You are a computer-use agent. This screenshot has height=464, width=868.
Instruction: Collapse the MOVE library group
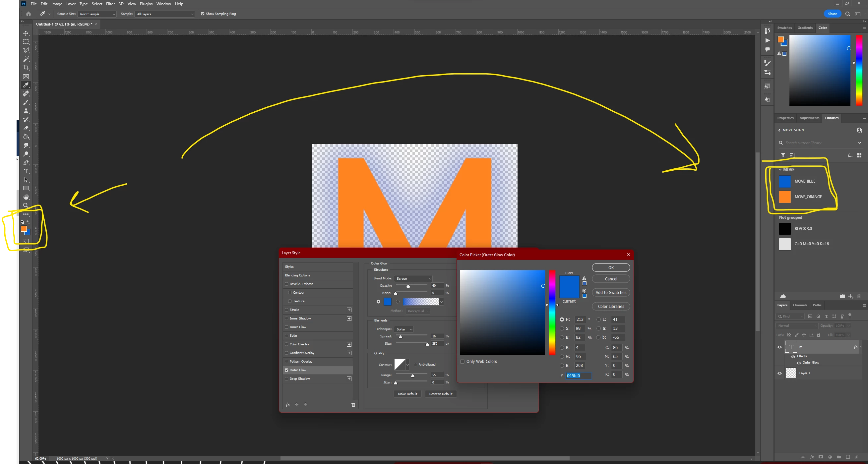tap(780, 170)
